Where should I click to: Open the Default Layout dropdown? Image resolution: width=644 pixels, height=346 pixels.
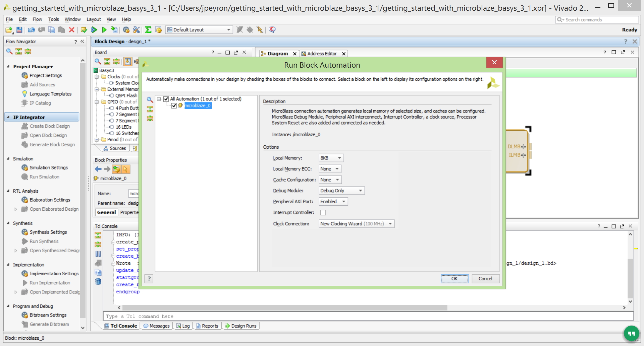[x=199, y=30]
